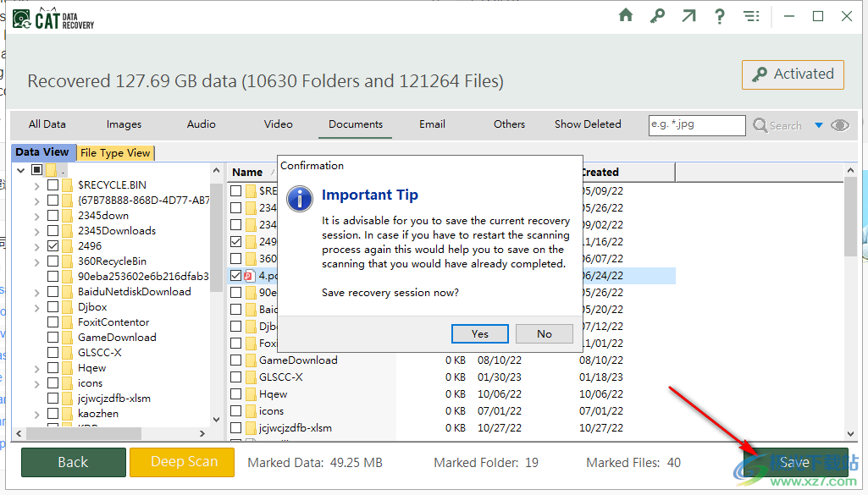Viewport: 868px width, 495px height.
Task: Check the $RECYCLE.BIN checkbox in tree
Action: coord(53,184)
